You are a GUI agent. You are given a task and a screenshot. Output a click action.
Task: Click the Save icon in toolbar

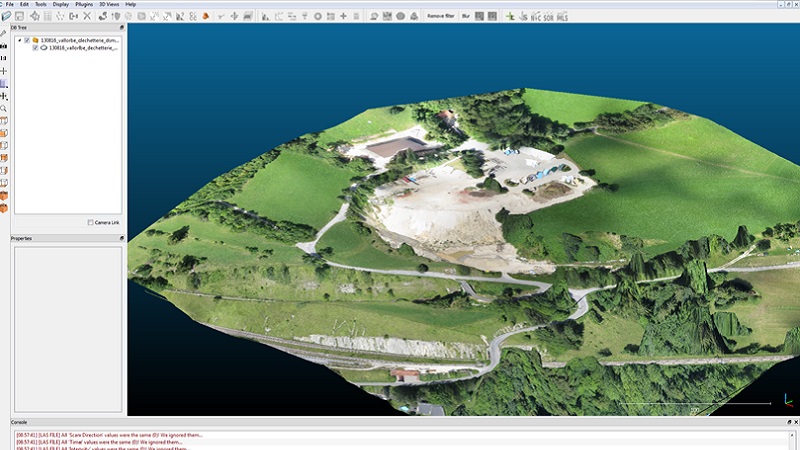click(x=19, y=16)
